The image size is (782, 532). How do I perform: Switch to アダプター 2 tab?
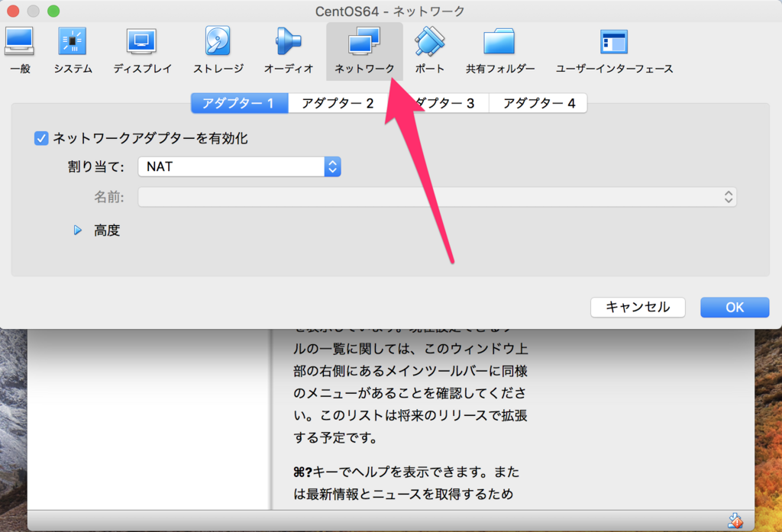pyautogui.click(x=338, y=103)
